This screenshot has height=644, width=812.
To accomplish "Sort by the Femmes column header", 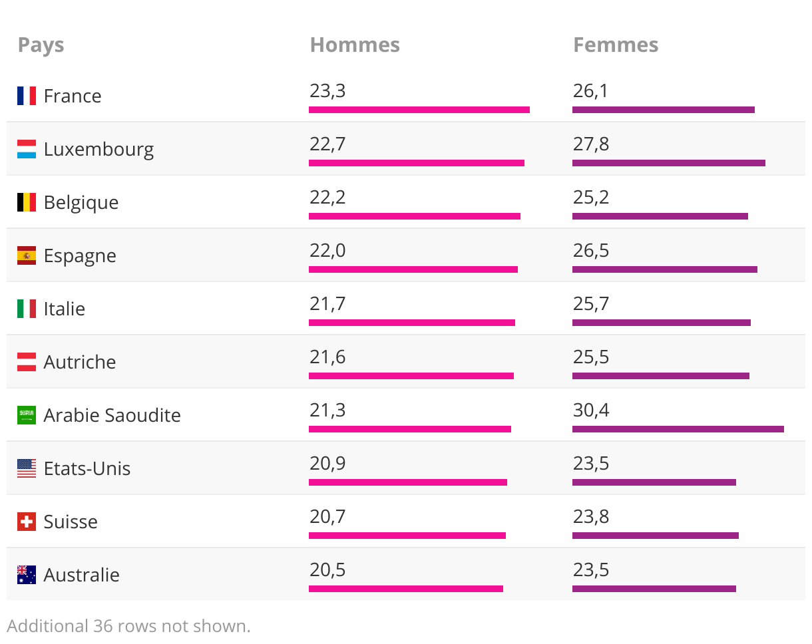I will 616,45.
